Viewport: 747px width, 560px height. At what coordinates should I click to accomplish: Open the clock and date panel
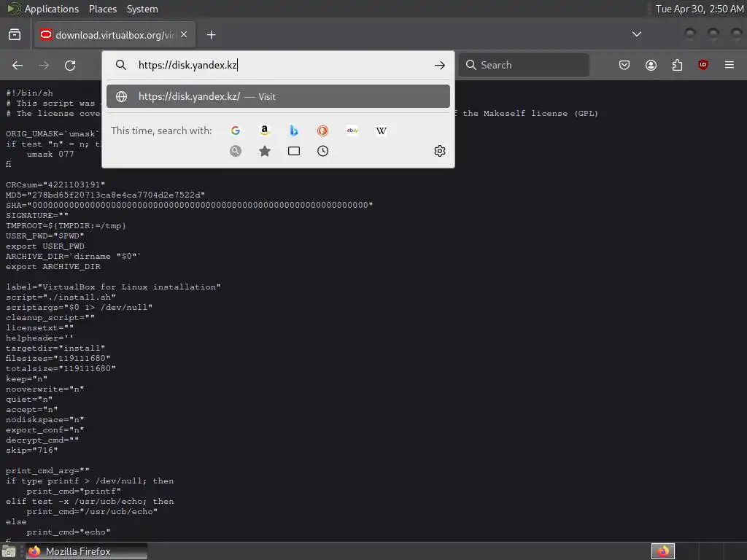click(699, 9)
